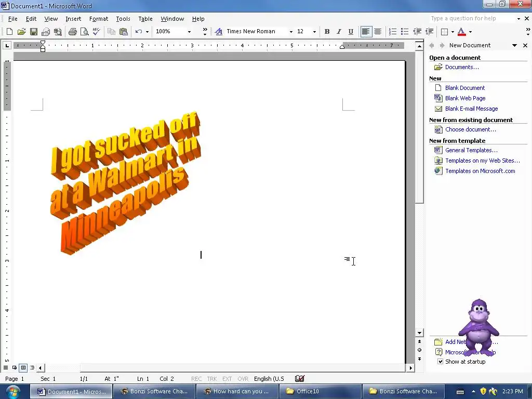The image size is (532, 399).
Task: Open the Undo history dropdown arrow
Action: click(x=147, y=32)
